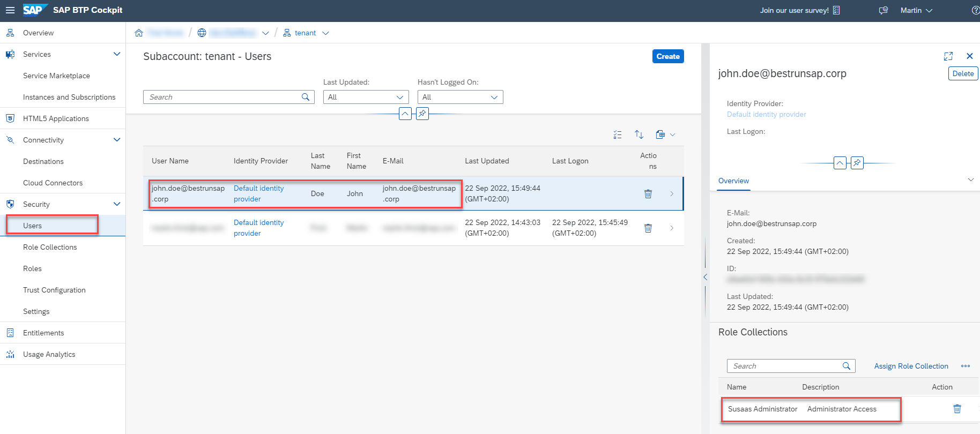Expand the detail tab overflow chevron
The image size is (980, 434).
(970, 179)
